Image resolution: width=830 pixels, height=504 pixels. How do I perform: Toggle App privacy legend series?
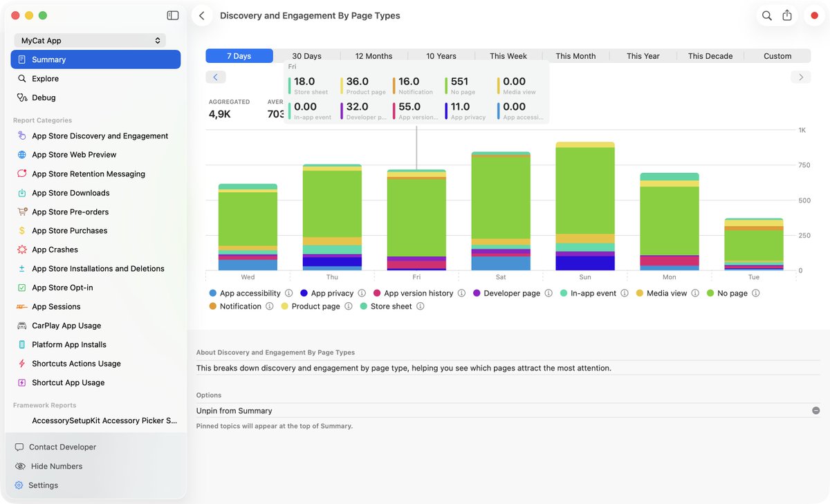(327, 293)
